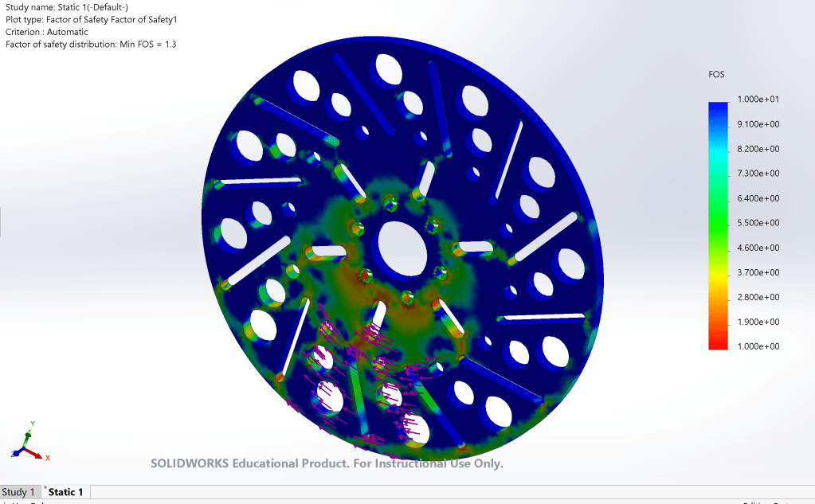Select the Static 1 study tab
Viewport: 815px width, 504px height.
[x=67, y=492]
